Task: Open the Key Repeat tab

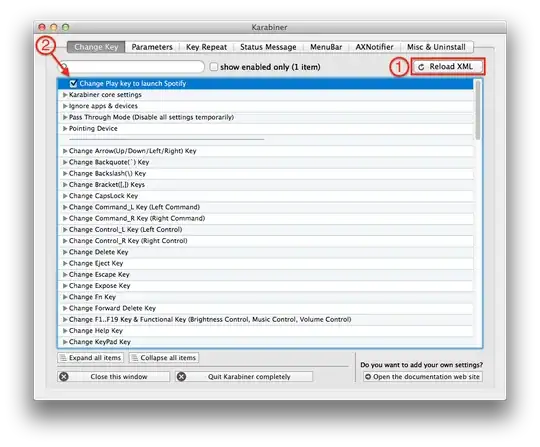Action: (206, 47)
